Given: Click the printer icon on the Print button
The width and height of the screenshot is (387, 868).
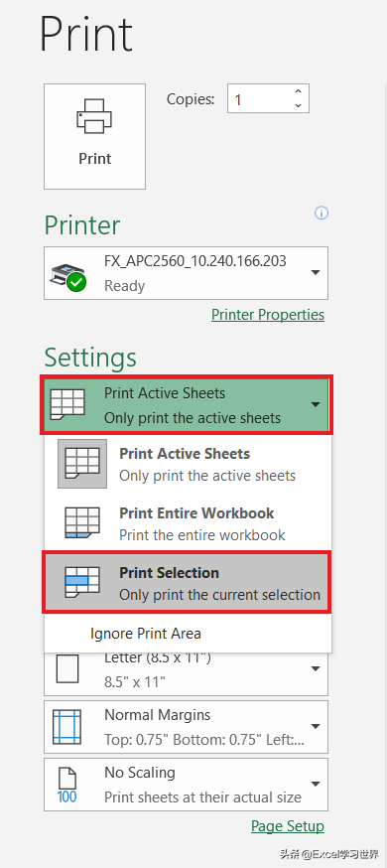Looking at the screenshot, I should click(x=94, y=117).
